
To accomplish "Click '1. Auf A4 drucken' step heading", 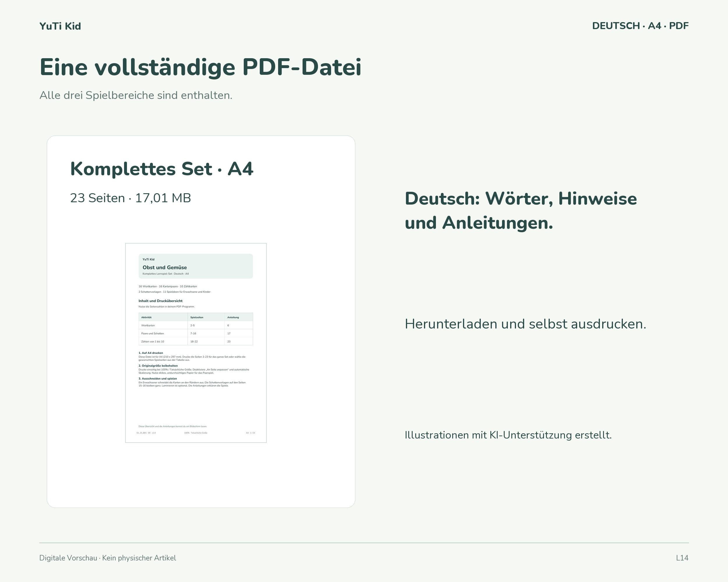I will pyautogui.click(x=151, y=353).
